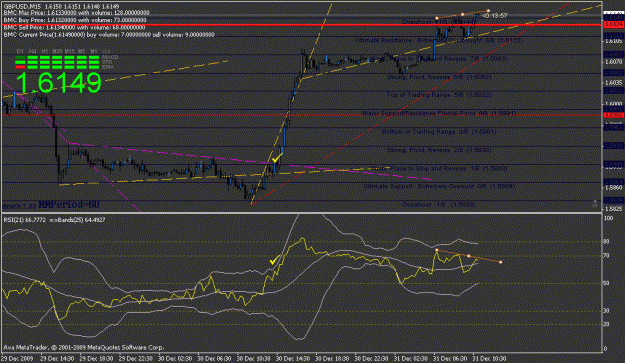Click the dark green MACD cell under D1
Image resolution: width=625 pixels, height=363 pixels.
point(20,58)
